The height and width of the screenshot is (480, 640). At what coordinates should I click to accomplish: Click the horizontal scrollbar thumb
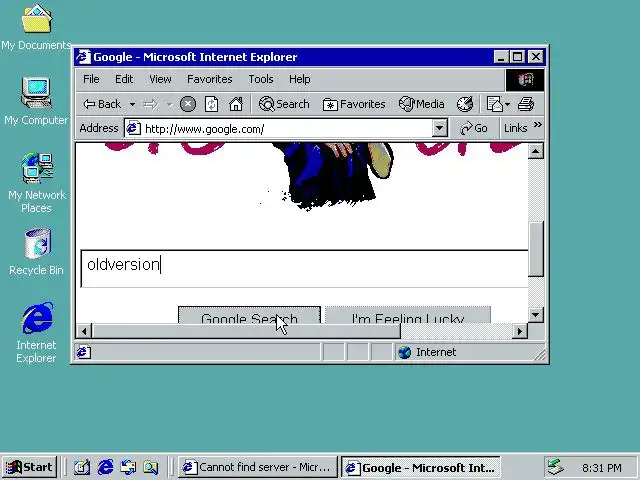click(247, 331)
